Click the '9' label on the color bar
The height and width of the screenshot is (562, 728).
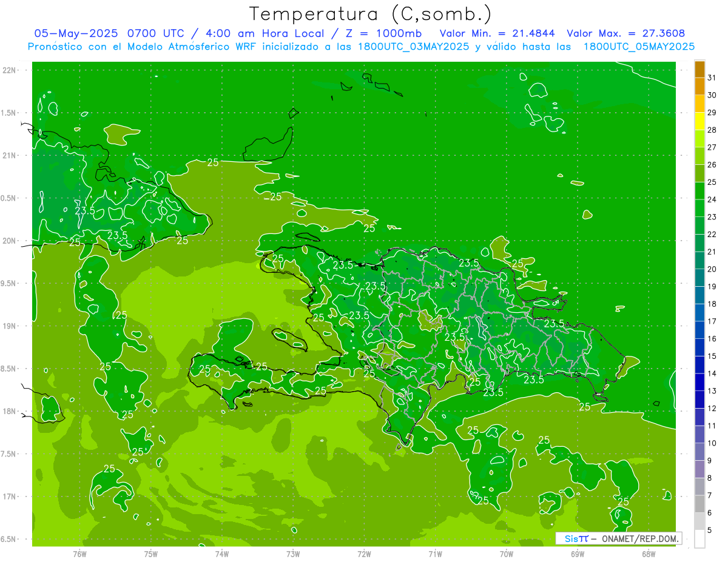coord(710,461)
